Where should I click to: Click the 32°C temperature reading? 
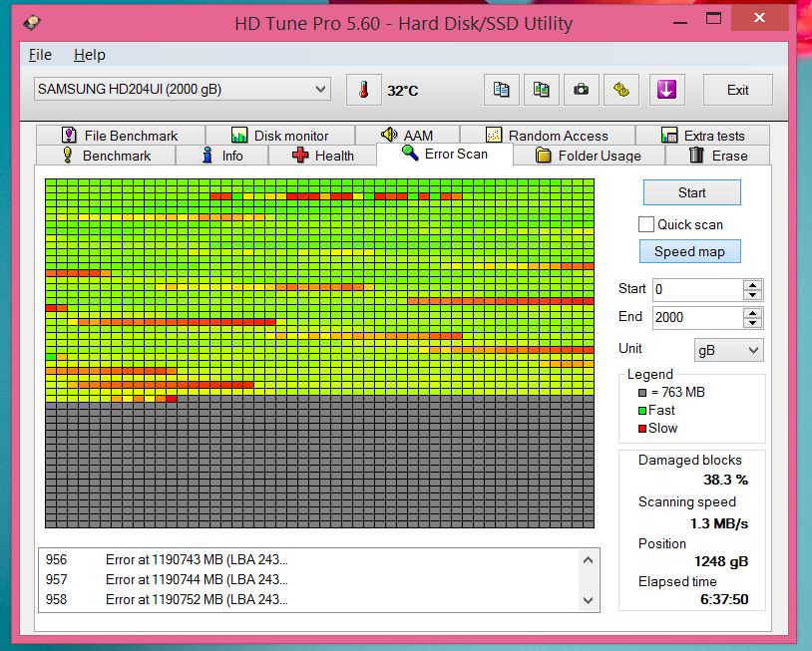coord(402,91)
